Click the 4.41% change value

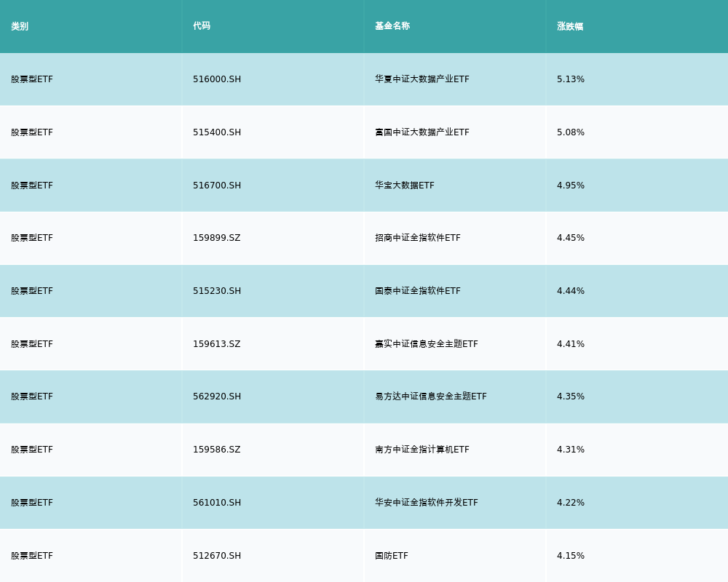click(x=571, y=344)
